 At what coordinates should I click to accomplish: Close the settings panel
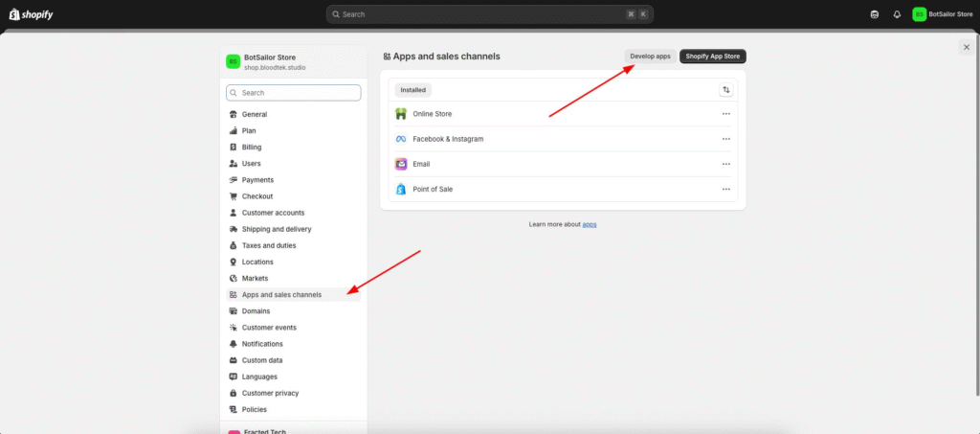click(x=967, y=47)
